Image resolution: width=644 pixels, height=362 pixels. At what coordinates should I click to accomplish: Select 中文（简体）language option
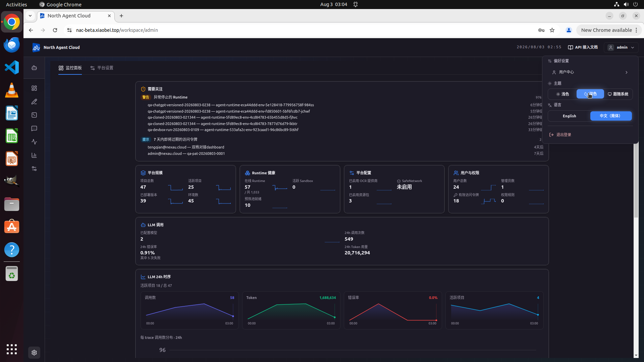coord(611,116)
